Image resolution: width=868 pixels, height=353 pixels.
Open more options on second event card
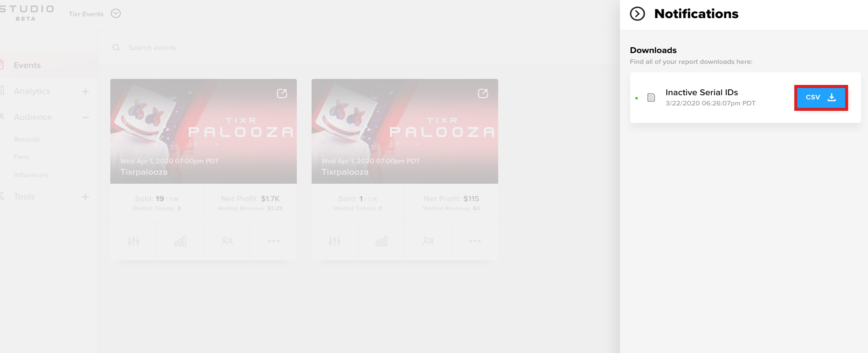[x=475, y=241]
